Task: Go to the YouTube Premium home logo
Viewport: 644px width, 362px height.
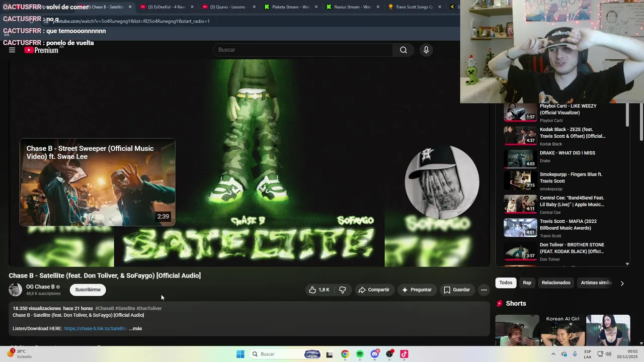Action: [x=41, y=50]
